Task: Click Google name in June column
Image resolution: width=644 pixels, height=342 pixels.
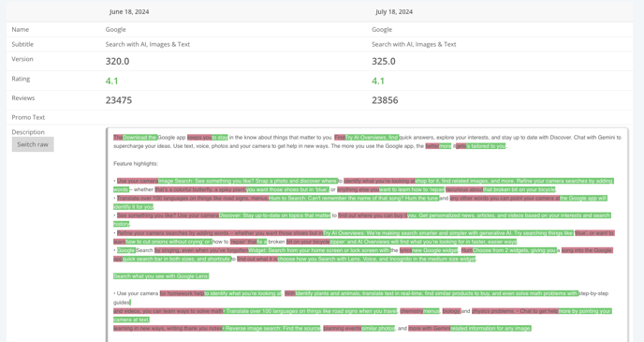Action: (115, 30)
